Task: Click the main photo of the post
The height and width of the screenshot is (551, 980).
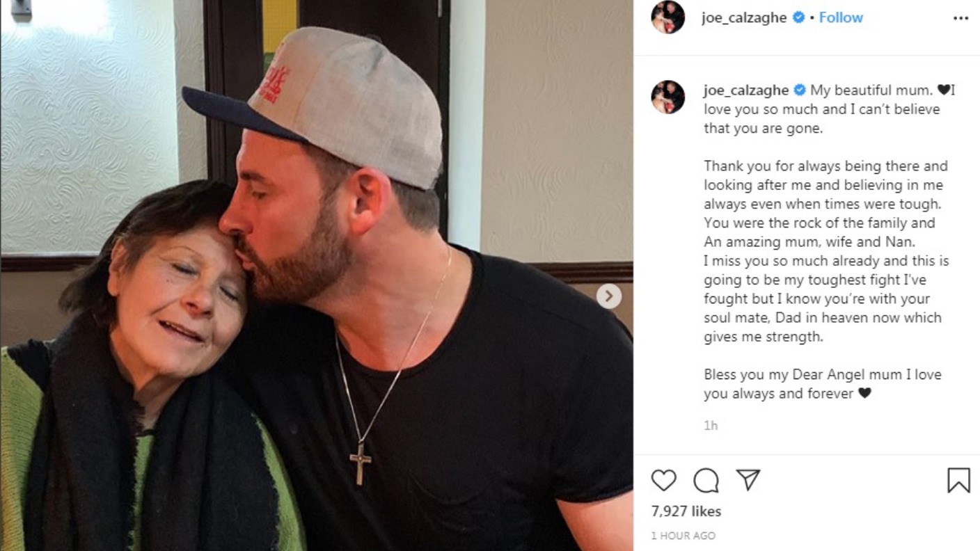Action: pos(317,275)
